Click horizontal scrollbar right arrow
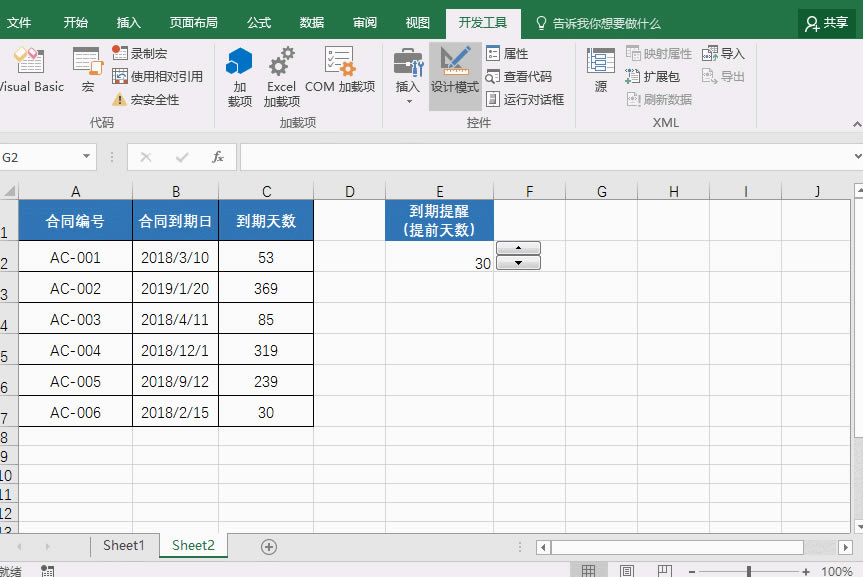Screen dimensions: 863x577 coord(845,547)
